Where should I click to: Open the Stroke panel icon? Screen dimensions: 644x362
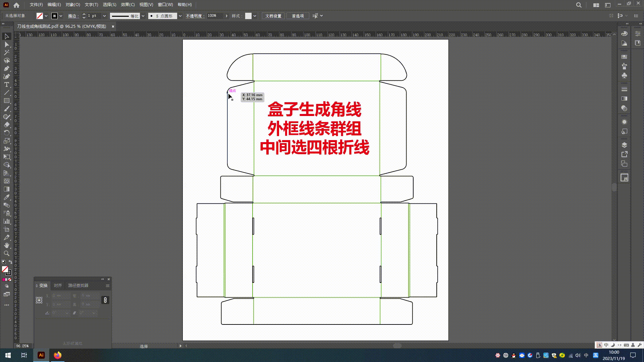point(624,89)
